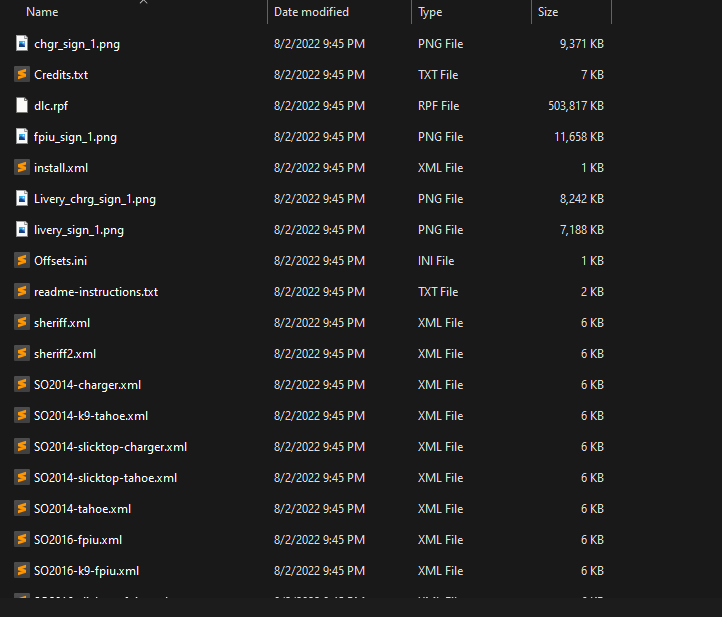This screenshot has width=722, height=617.
Task: Select the SO2014-k9-tahoe.xml file name
Action: 91,416
